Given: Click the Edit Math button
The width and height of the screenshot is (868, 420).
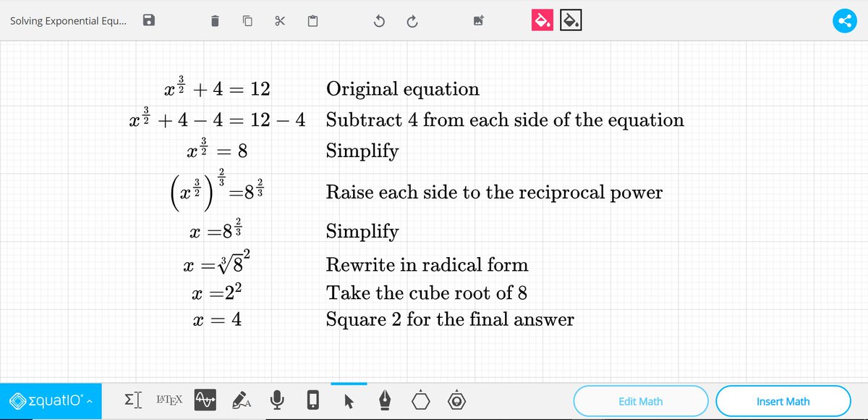Looking at the screenshot, I should [640, 400].
